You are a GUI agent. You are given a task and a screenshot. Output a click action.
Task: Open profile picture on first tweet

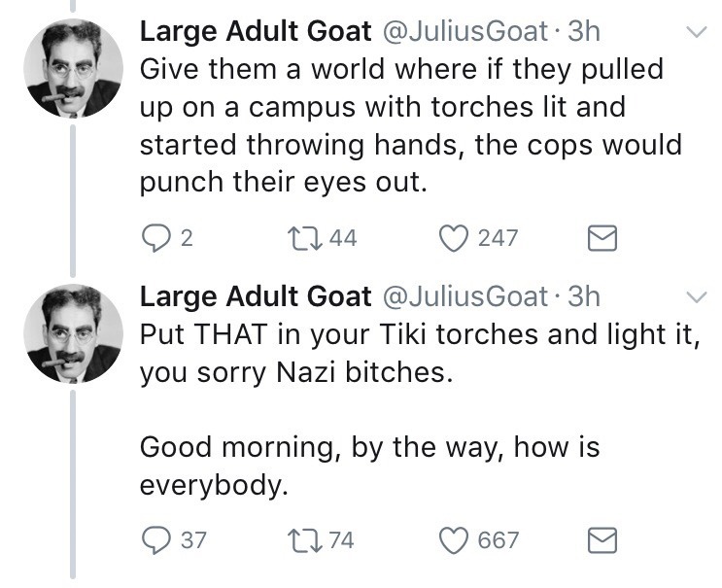click(73, 69)
